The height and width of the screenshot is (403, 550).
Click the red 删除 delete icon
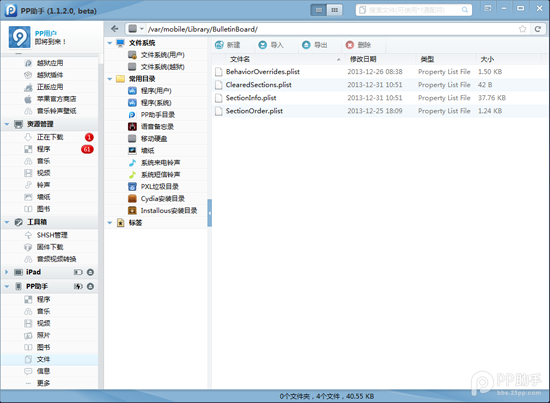click(350, 45)
